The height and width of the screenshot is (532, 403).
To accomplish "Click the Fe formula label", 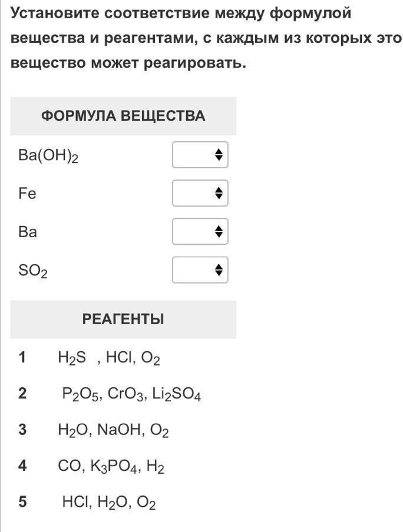I will (x=27, y=194).
